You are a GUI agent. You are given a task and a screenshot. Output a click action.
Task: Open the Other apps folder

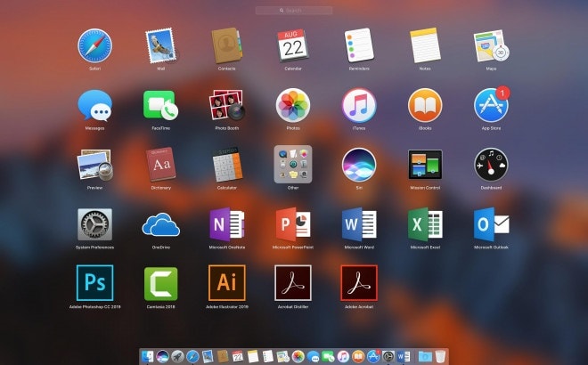pos(293,164)
